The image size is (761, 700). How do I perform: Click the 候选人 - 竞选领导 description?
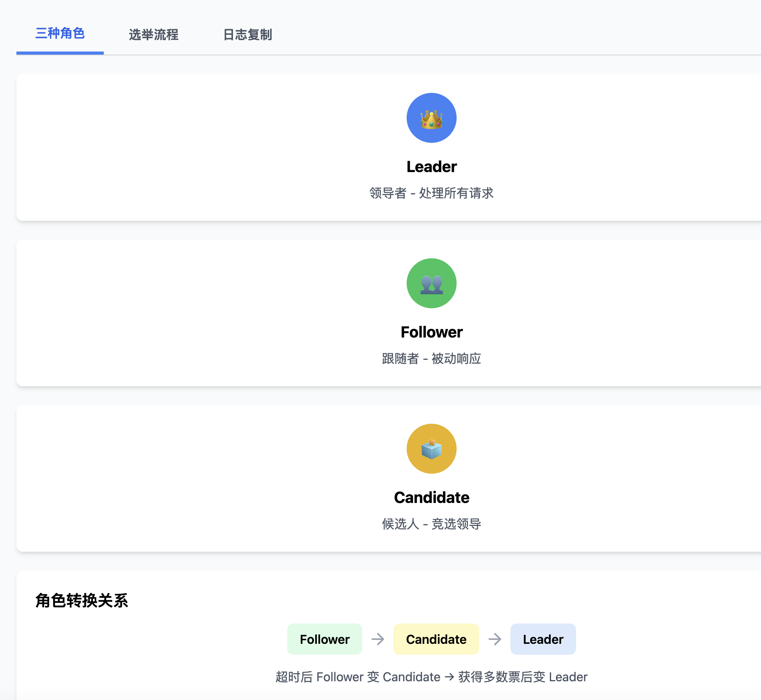pos(431,524)
